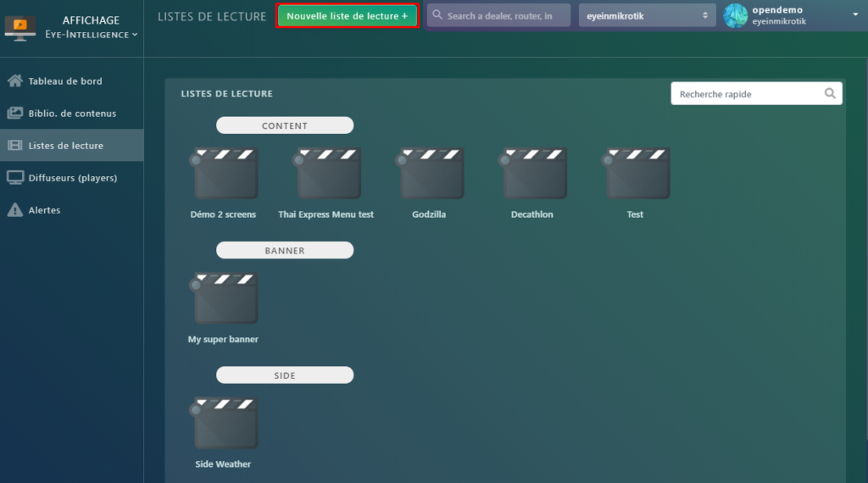Open the My super banner playlist icon
Image resolution: width=868 pixels, height=483 pixels.
[225, 298]
